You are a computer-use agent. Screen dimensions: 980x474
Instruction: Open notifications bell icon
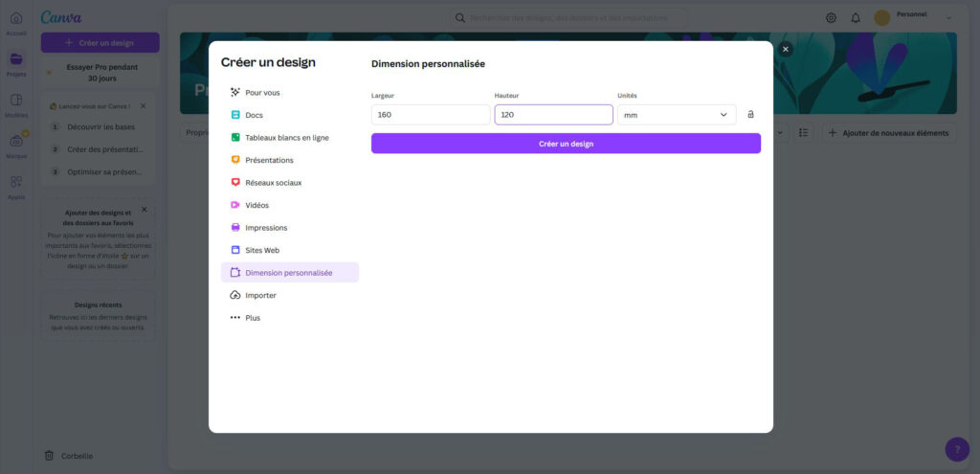tap(856, 17)
